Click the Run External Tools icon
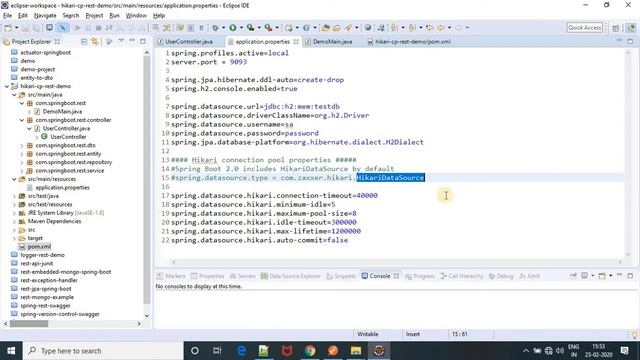Screen dimensions: 640x360 (268, 28)
